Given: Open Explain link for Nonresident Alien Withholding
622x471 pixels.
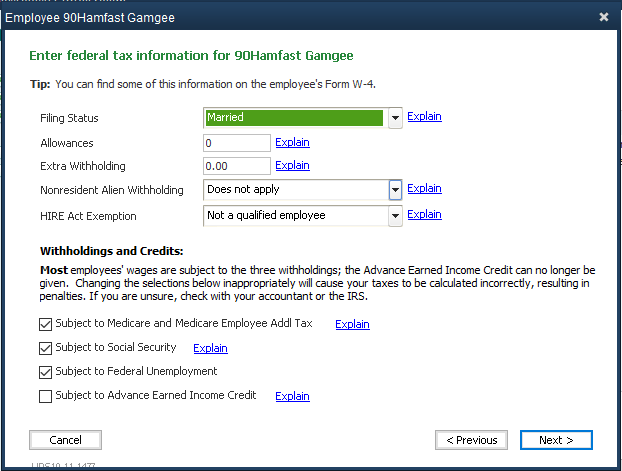Looking at the screenshot, I should coord(424,188).
